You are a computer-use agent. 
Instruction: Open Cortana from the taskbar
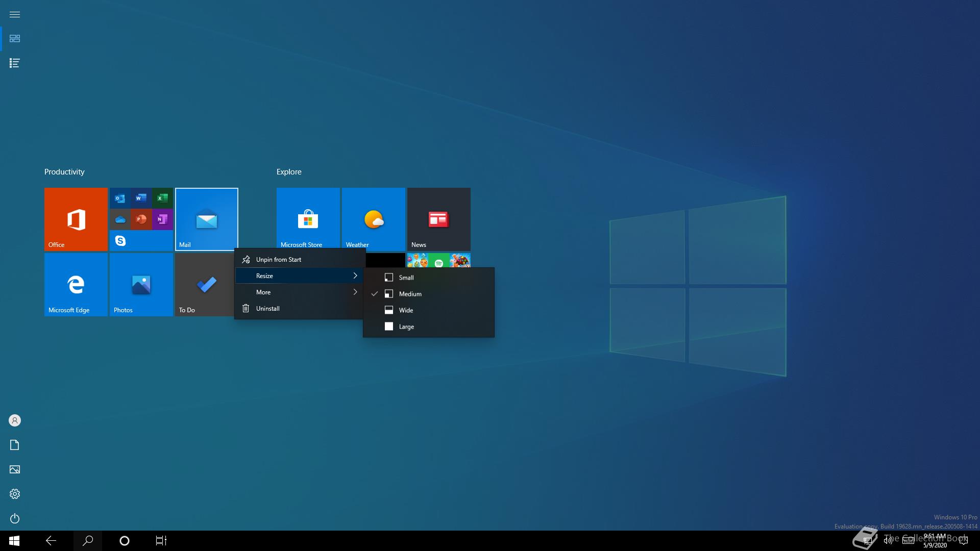click(125, 541)
